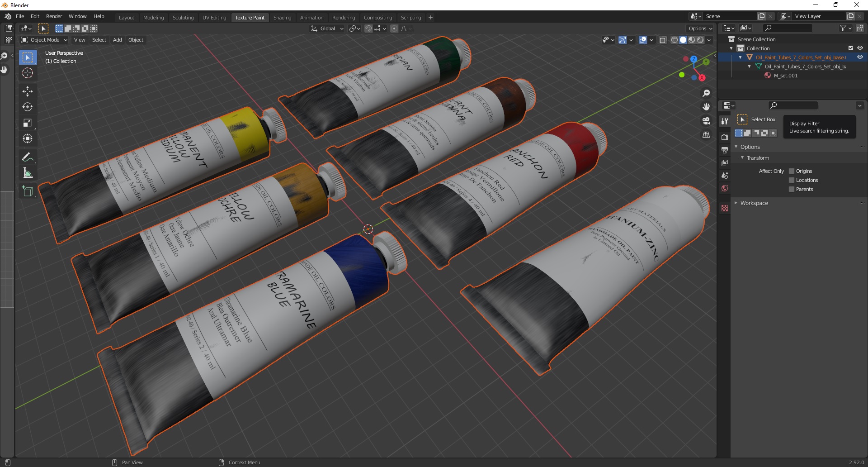Open the Render properties tab
This screenshot has width=868, height=467.
point(725,137)
